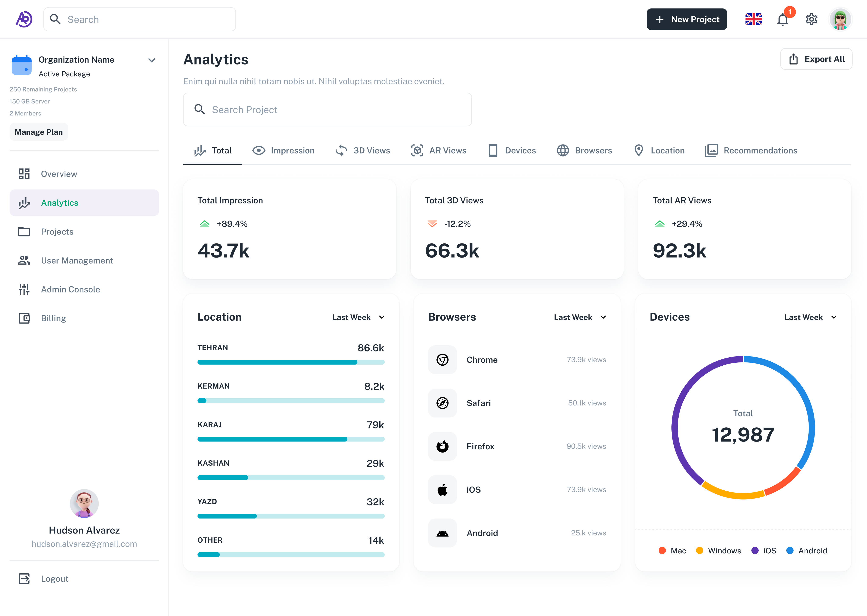This screenshot has height=616, width=867.
Task: Click the Chrome browser icon
Action: coord(442,359)
